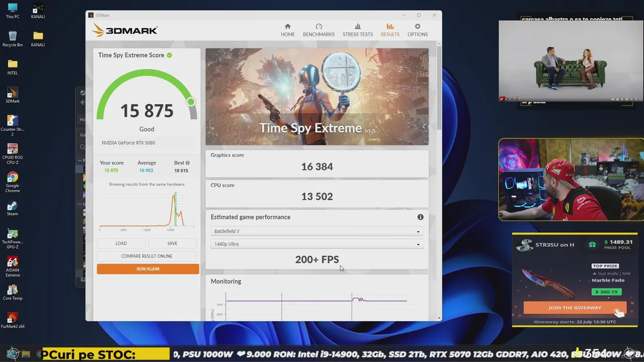Switch to the RESULTS tab

[390, 30]
